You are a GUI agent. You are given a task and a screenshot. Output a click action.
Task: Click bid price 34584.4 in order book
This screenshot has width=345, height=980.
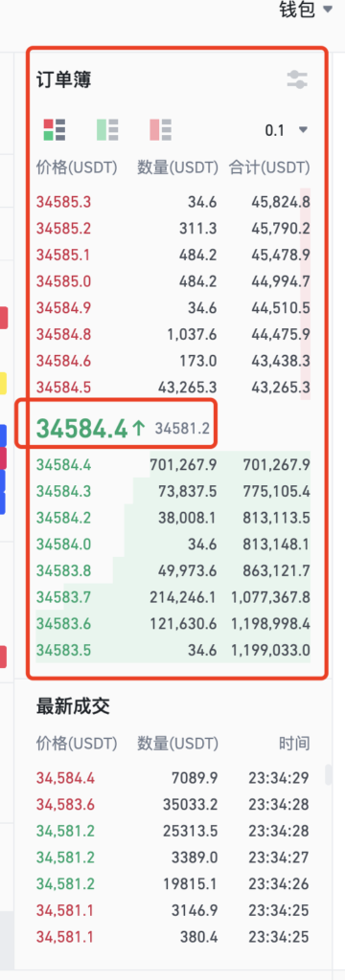[x=63, y=464]
